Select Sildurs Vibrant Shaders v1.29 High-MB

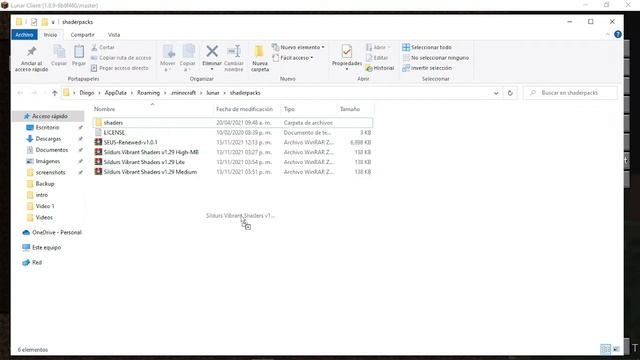tap(233, 152)
